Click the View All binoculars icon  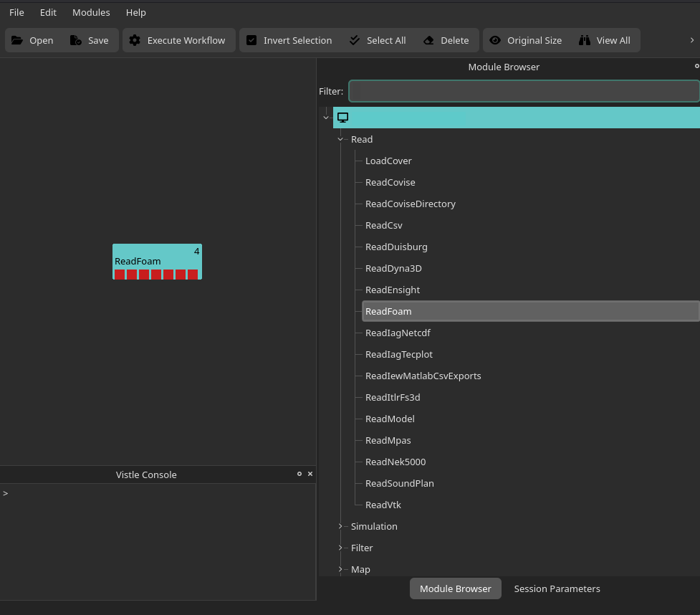585,40
